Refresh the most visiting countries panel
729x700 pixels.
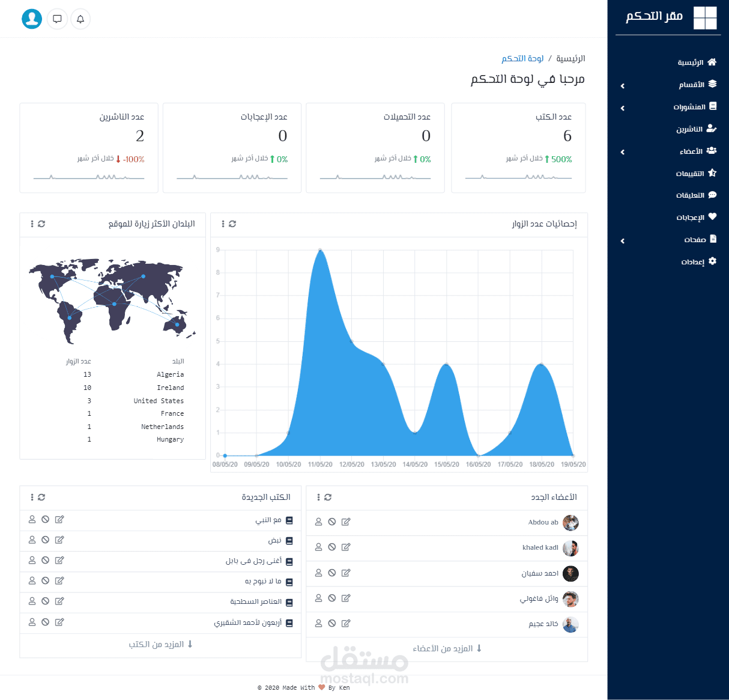(41, 224)
